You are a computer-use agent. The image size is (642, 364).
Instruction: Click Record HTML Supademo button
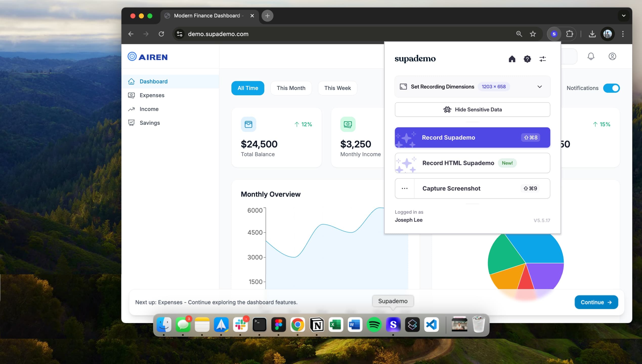(x=472, y=163)
